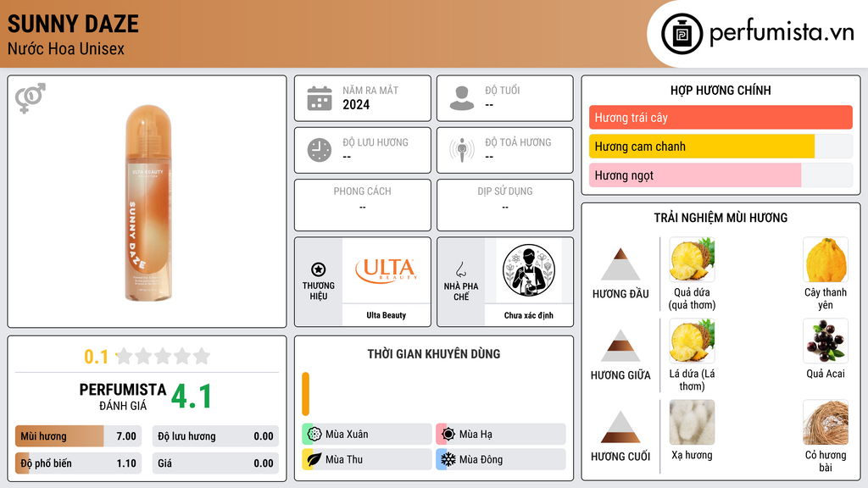Open the Ulta Beauty brand logo

[x=387, y=270]
